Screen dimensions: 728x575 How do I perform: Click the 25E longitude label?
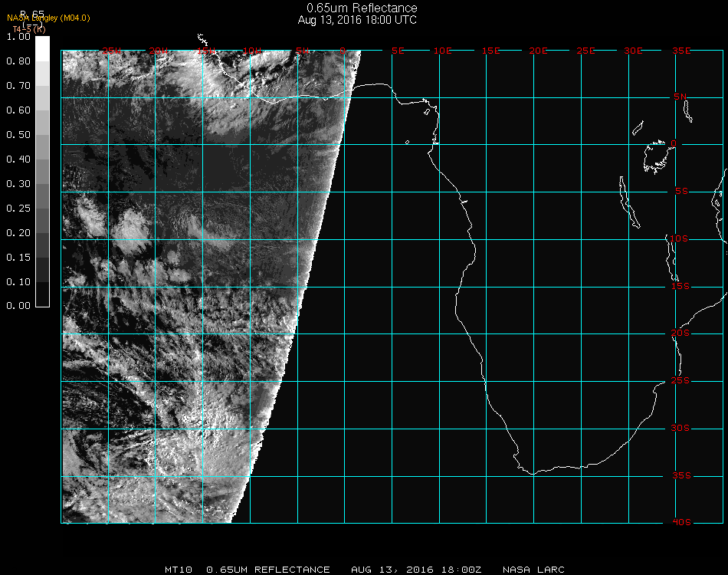coord(586,51)
